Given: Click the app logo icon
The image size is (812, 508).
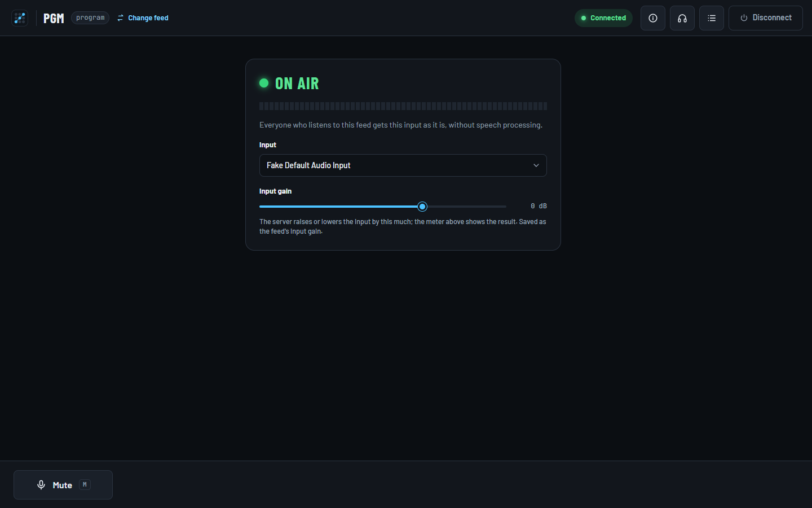Looking at the screenshot, I should 20,18.
